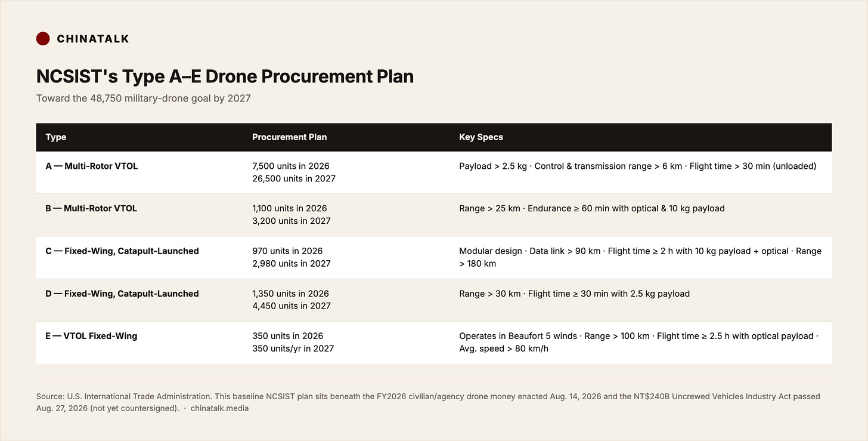868x441 pixels.
Task: Click the 350 units/yr in 2027 entry
Action: coord(293,349)
